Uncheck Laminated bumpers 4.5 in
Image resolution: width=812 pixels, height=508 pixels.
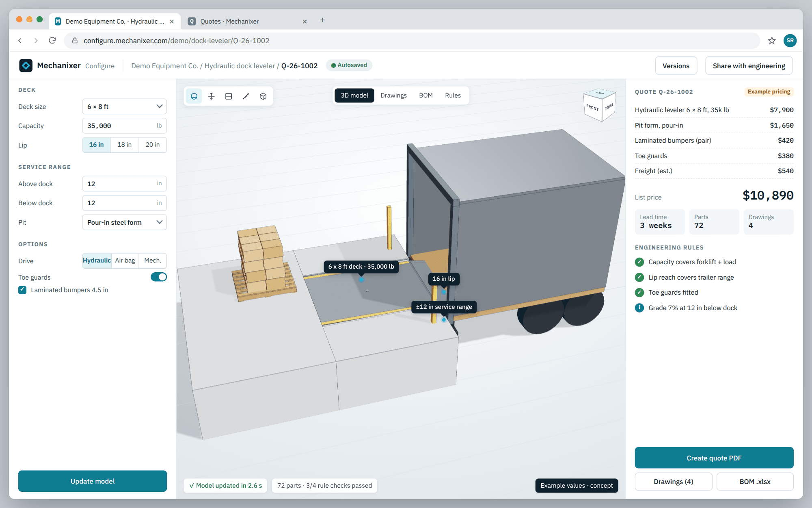pyautogui.click(x=22, y=290)
